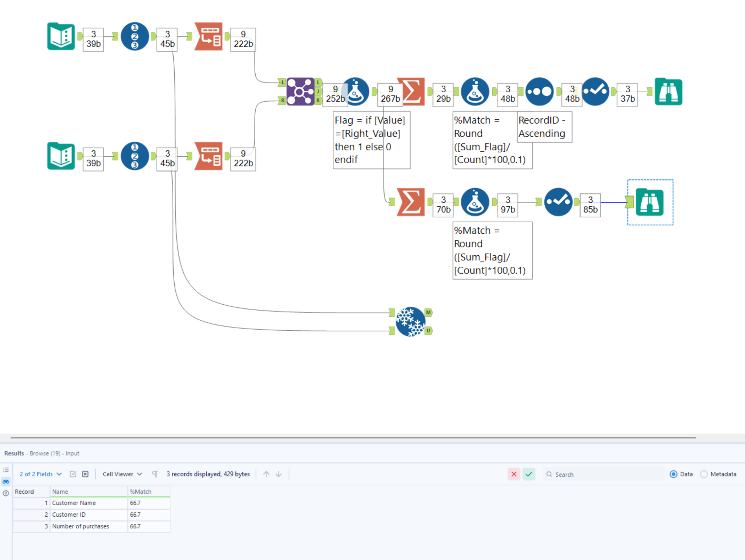Select the Data radio button
Screen dimensions: 745x560
click(673, 474)
